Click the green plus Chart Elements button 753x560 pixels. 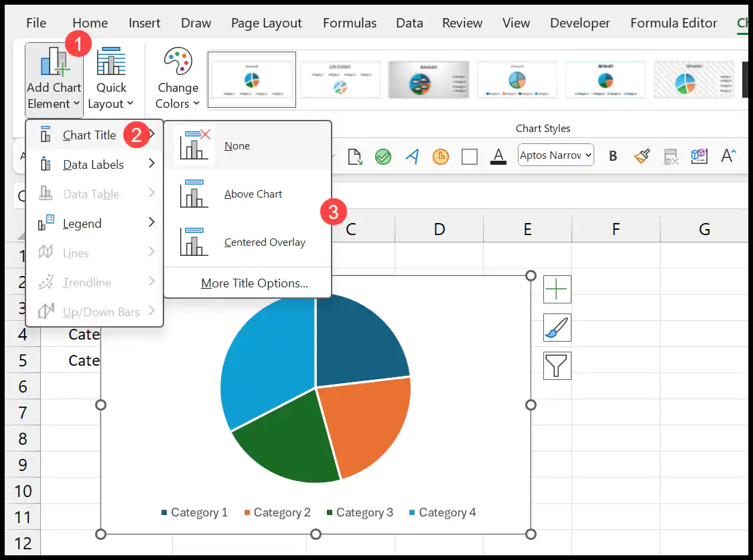(557, 289)
